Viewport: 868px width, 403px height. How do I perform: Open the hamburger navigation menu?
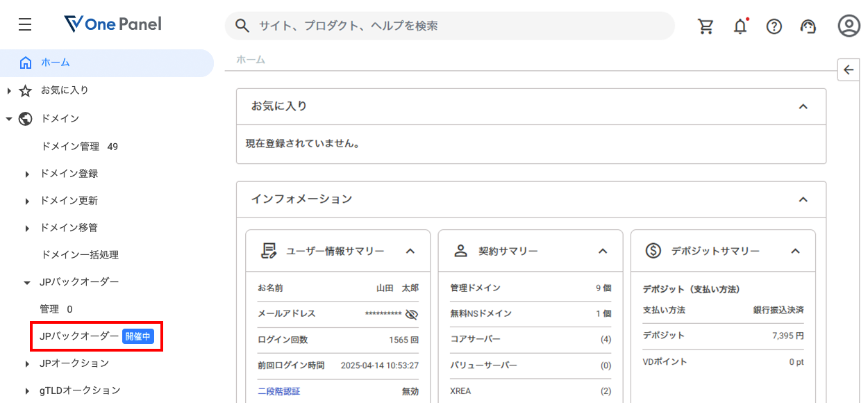(25, 25)
